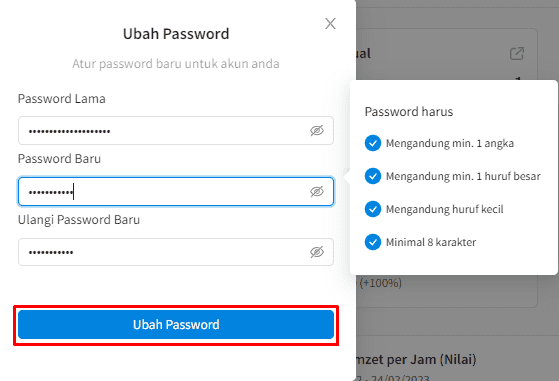Screen dimensions: 559x381
Task: Click check icon beside 'Mengandung min. 1 angka'
Action: click(x=373, y=143)
